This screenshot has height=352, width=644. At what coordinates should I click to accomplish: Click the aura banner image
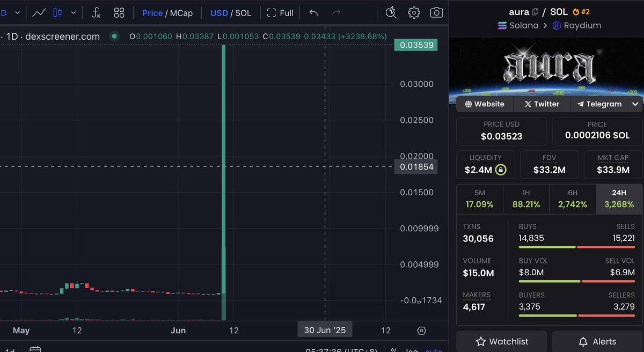click(546, 67)
